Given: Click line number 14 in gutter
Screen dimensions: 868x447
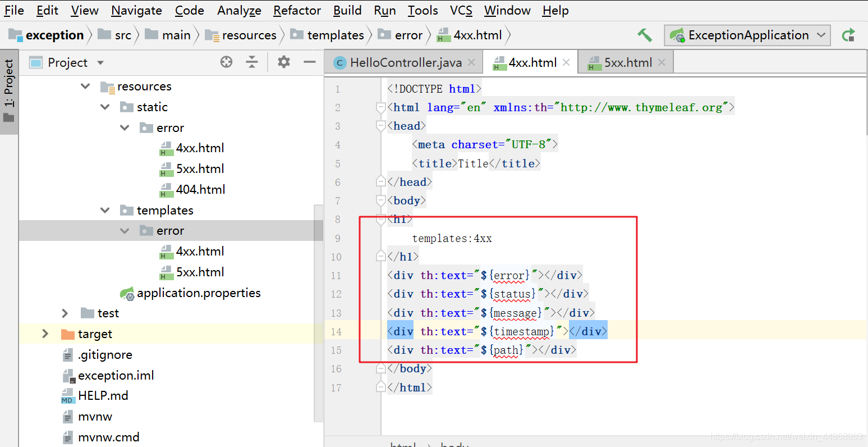Looking at the screenshot, I should point(336,332).
